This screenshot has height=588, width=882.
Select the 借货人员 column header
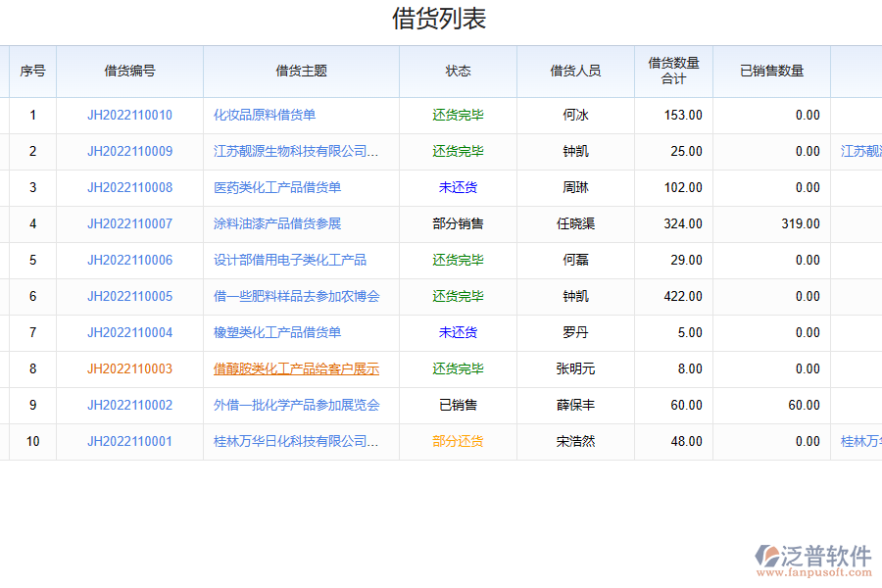point(574,71)
